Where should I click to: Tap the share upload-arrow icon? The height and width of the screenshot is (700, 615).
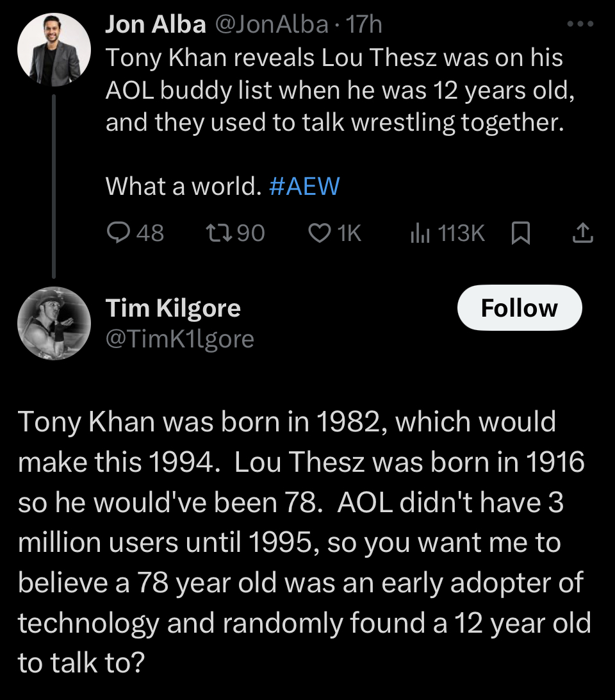point(582,233)
